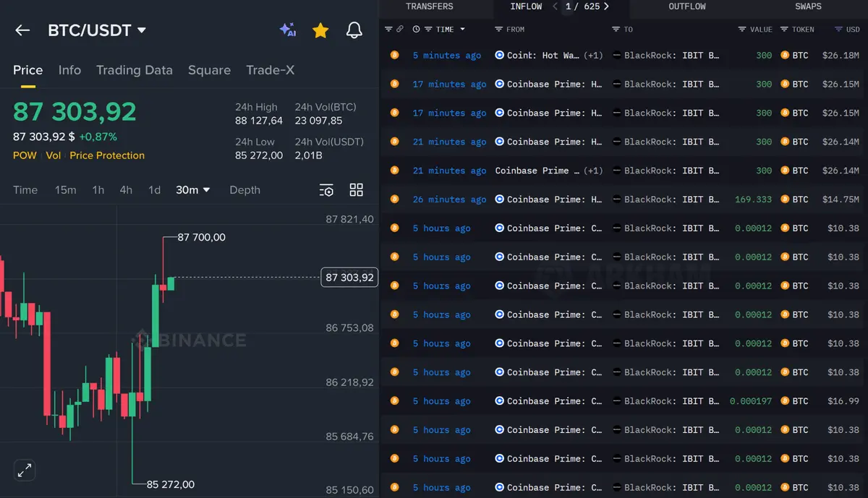
Task: Expand chart to fullscreen with arrows icon
Action: point(24,470)
